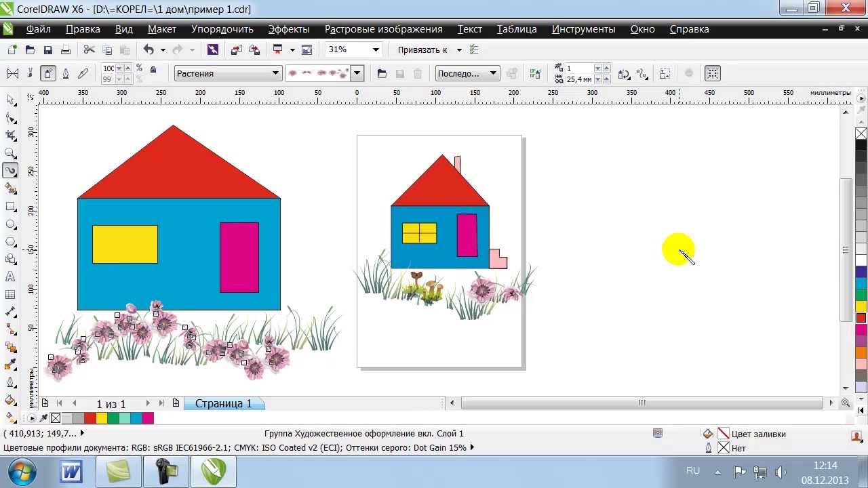868x488 pixels.
Task: Click Цвет заливки in status bar
Action: 758,434
